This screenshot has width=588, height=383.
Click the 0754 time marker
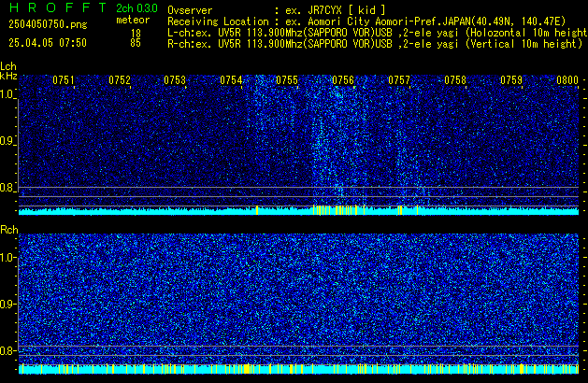click(232, 80)
